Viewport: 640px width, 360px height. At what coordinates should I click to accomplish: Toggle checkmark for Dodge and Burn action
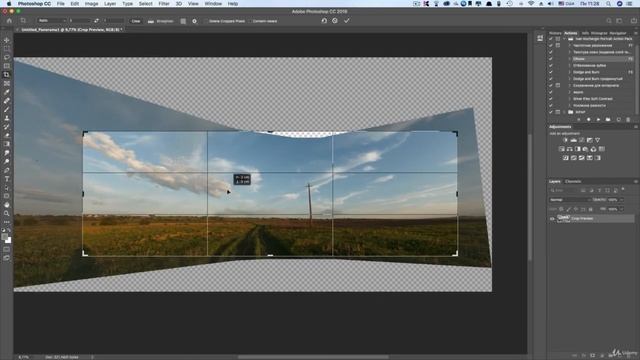551,72
